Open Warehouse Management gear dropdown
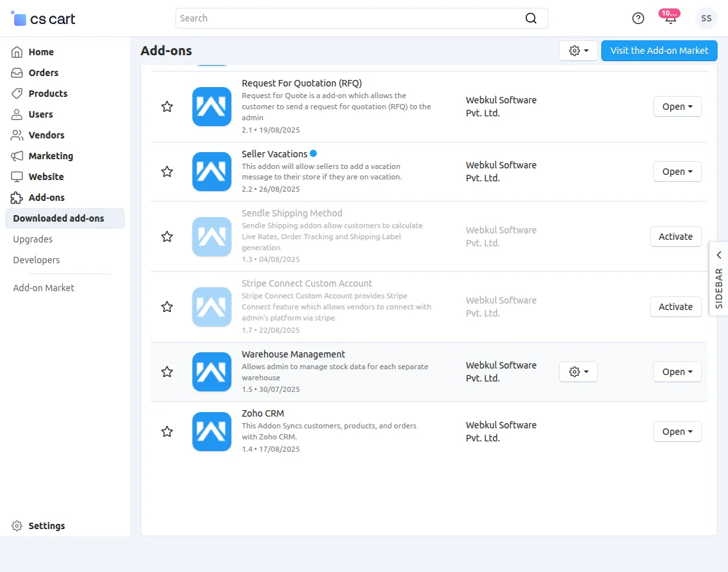 coord(578,372)
